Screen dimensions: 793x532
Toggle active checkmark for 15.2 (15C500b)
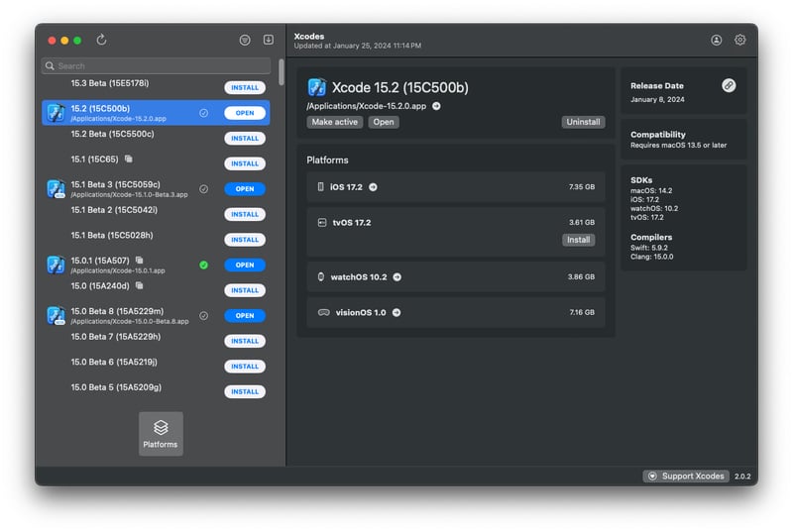point(203,113)
